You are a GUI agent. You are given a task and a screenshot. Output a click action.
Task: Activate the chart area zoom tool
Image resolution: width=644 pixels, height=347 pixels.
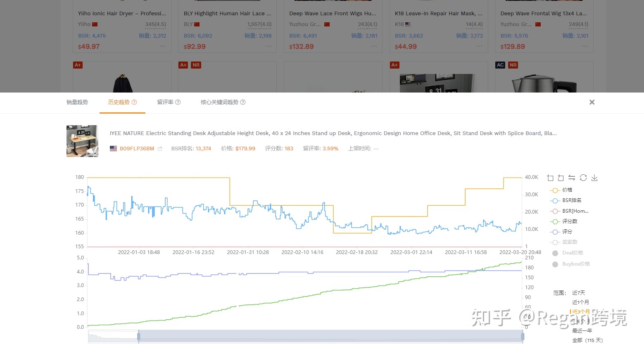(x=550, y=178)
